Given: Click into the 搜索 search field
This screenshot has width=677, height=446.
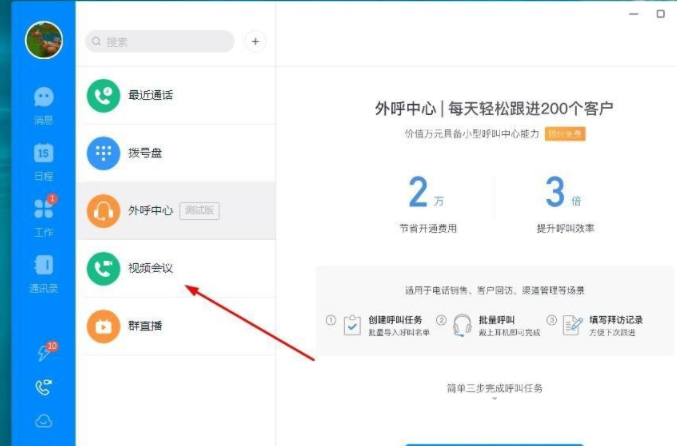Looking at the screenshot, I should pyautogui.click(x=160, y=41).
